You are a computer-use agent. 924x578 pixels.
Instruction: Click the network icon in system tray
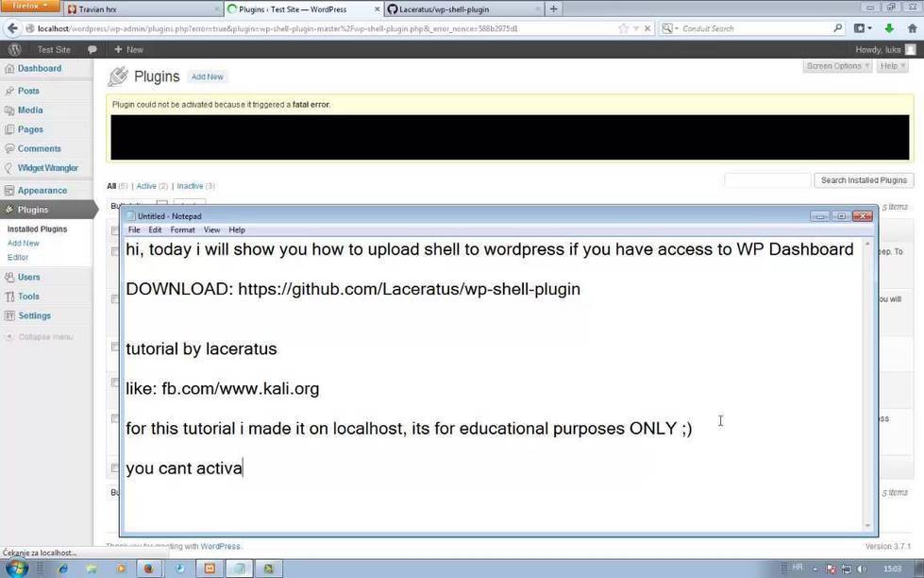[847, 569]
